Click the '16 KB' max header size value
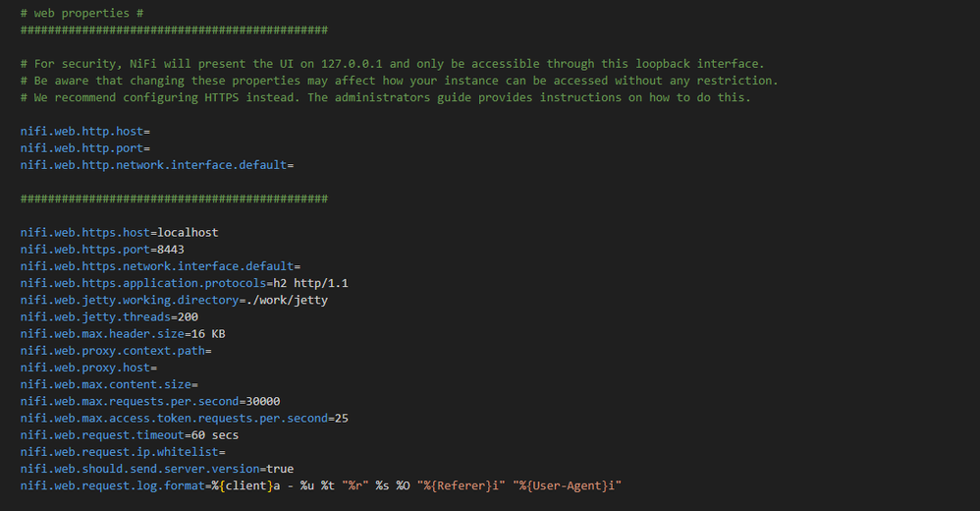980x511 pixels. [209, 334]
